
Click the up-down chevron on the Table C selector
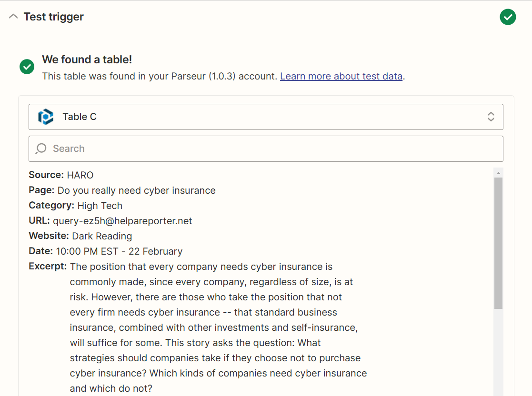(491, 117)
